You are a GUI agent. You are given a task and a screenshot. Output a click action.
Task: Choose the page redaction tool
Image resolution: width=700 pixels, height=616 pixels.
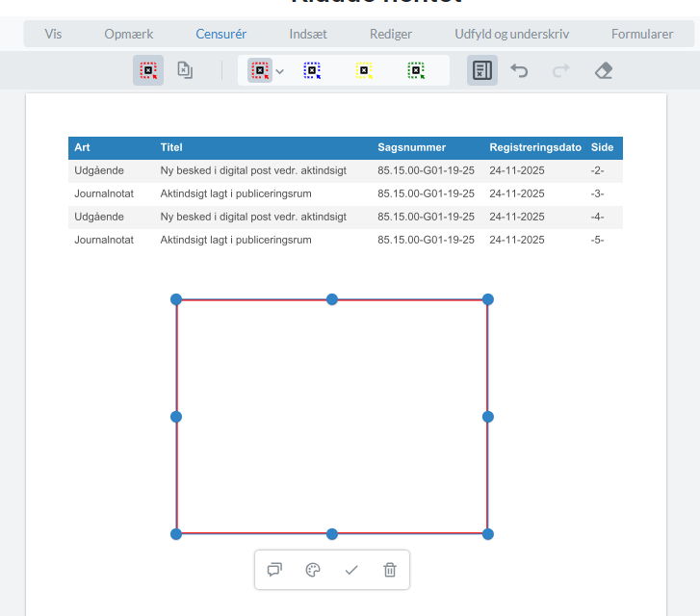185,70
